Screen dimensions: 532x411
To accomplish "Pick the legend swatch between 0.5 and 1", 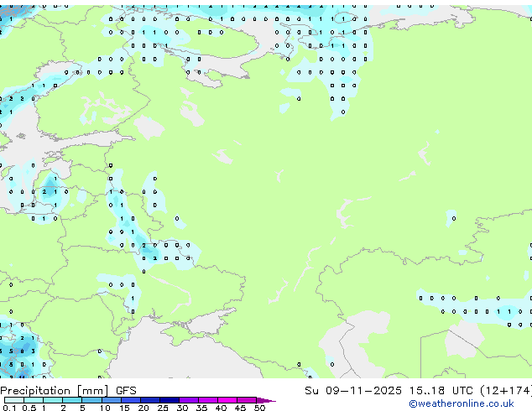I will 34,400.
